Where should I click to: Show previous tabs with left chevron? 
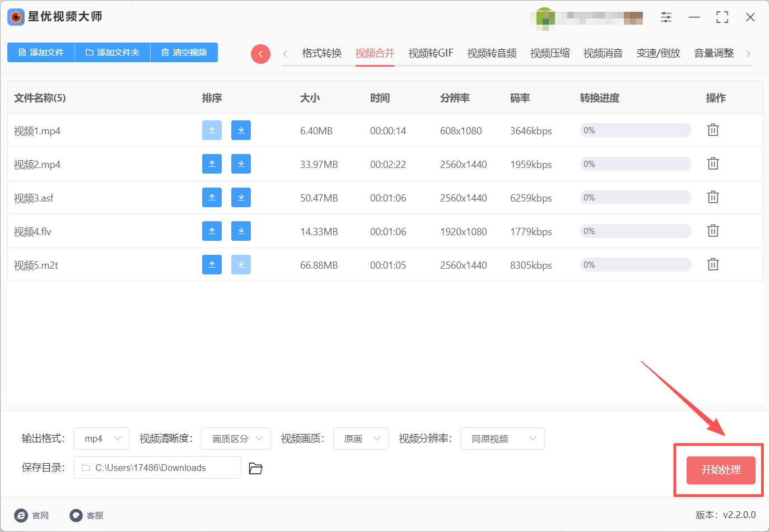[x=285, y=54]
